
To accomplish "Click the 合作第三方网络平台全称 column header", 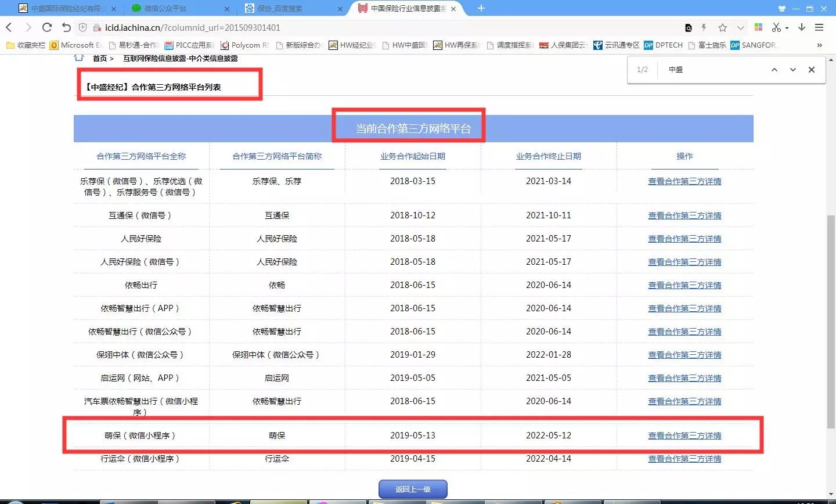I will pos(141,156).
